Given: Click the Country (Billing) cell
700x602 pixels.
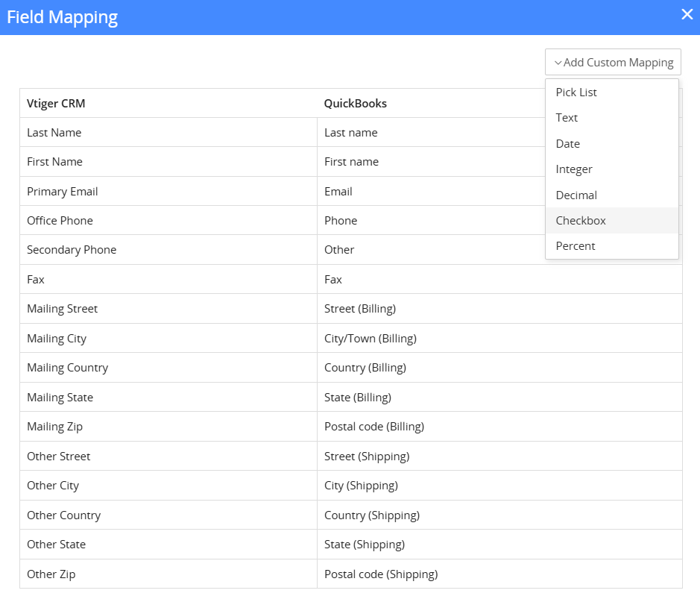Looking at the screenshot, I should [499, 368].
